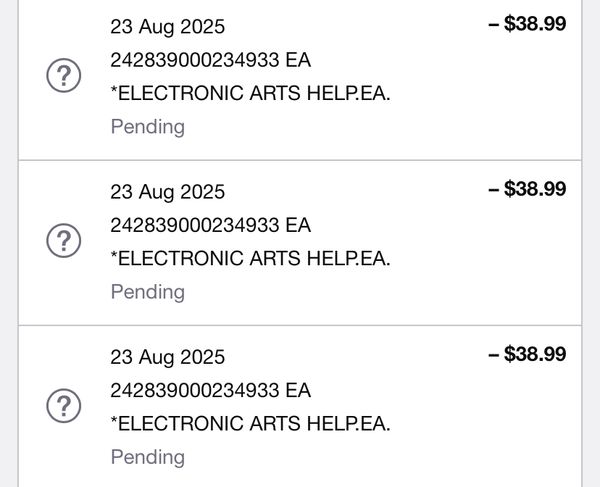Select the top transaction's 23 Aug 2025 date

168,27
